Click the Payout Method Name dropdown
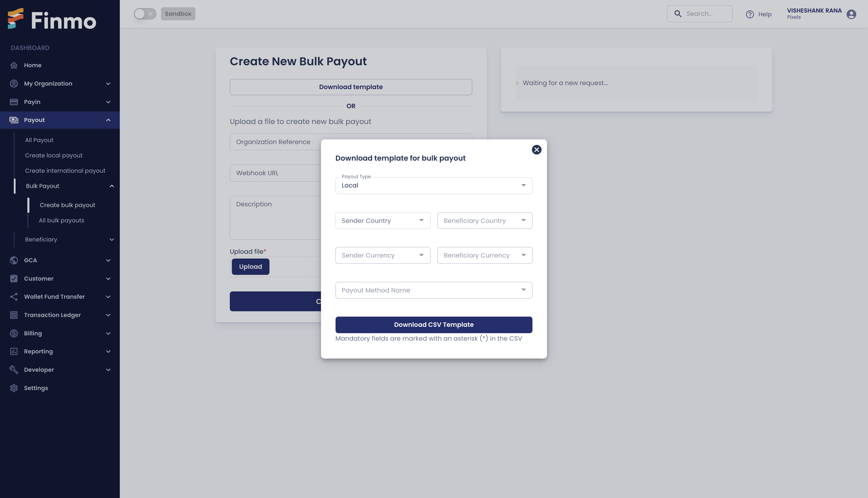 point(433,290)
